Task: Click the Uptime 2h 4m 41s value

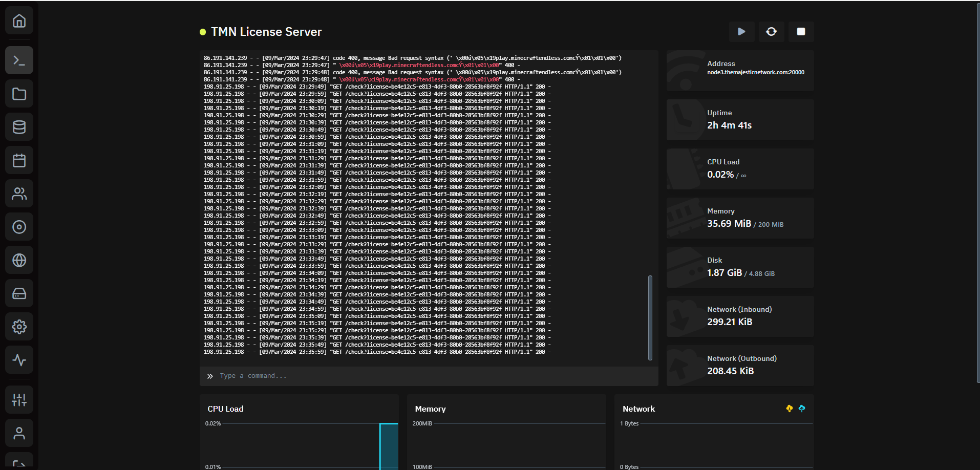Action: [x=730, y=125]
